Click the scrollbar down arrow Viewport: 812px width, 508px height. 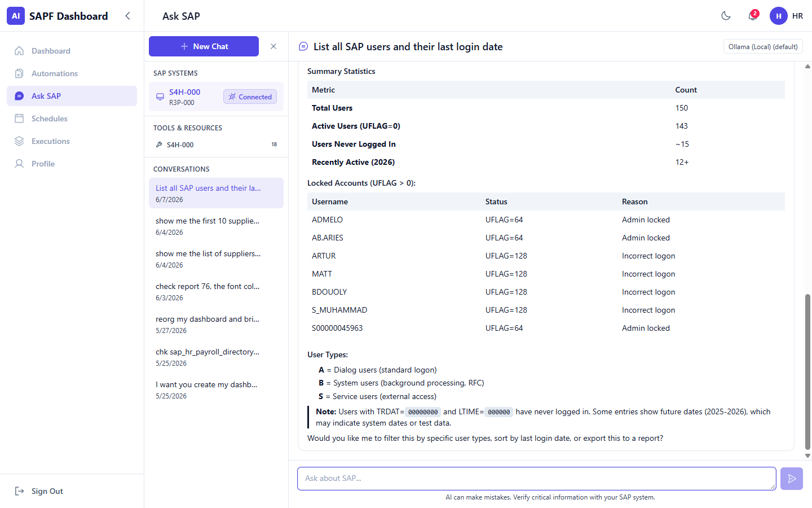807,456
